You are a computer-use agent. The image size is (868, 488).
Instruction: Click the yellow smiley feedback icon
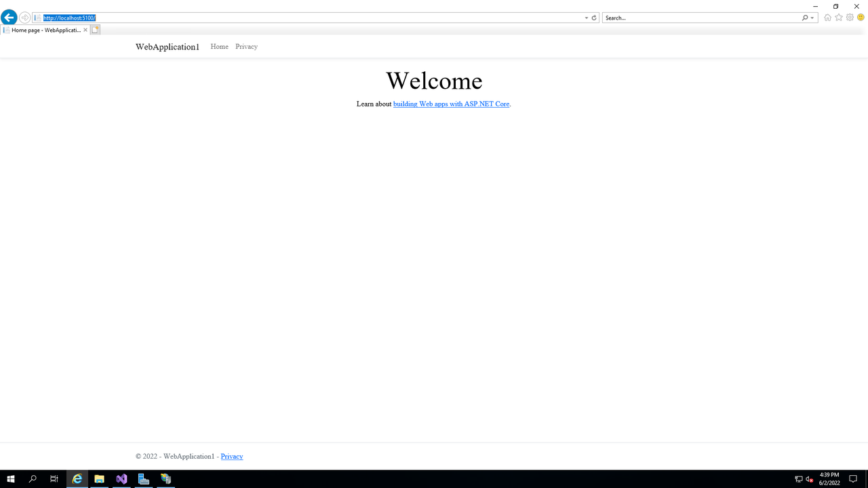click(x=861, y=18)
